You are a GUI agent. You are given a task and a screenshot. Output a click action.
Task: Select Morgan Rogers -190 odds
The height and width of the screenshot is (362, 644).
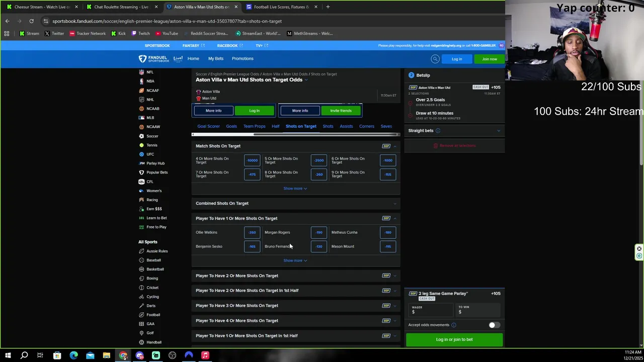319,232
